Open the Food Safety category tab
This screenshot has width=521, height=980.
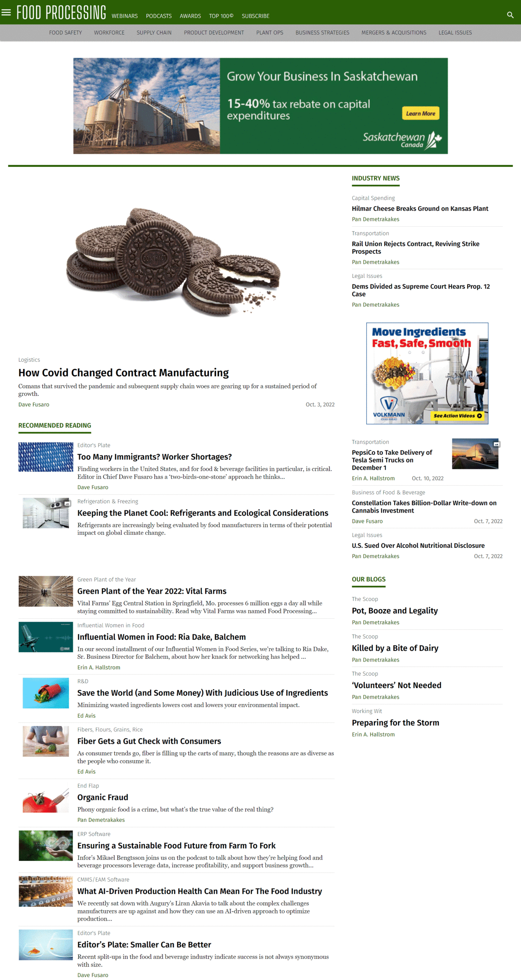(x=65, y=33)
